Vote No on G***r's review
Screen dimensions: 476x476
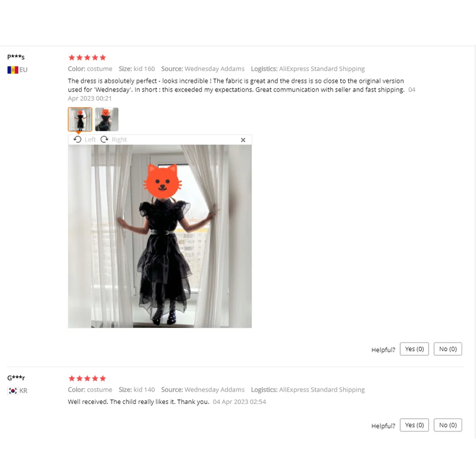click(x=448, y=425)
